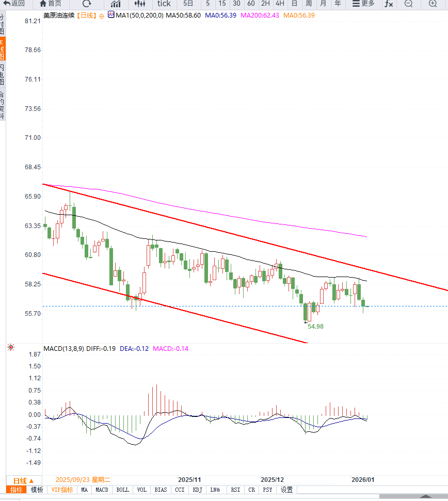
Task: Select the 60-minute timeframe
Action: coord(251,4)
